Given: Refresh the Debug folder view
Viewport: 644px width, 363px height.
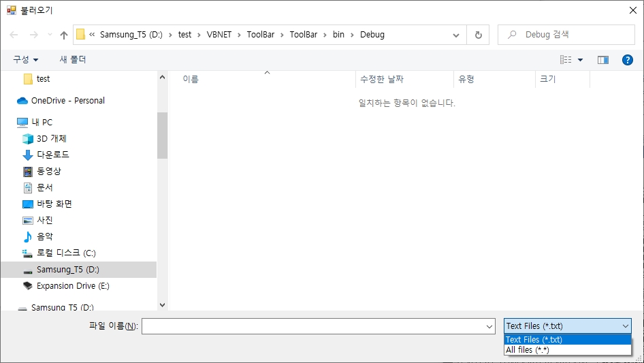Looking at the screenshot, I should tap(478, 35).
